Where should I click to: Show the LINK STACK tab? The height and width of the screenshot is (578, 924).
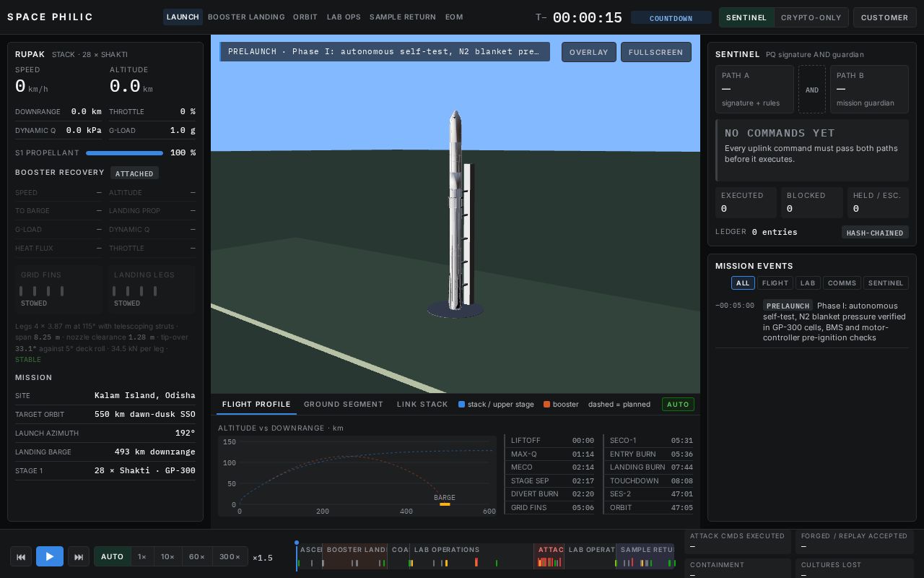point(422,404)
